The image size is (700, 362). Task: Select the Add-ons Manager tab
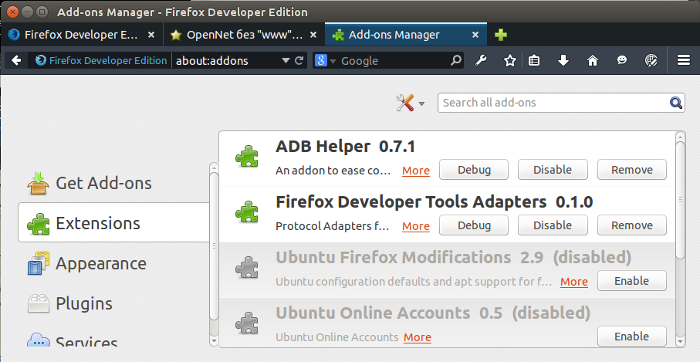pos(406,35)
